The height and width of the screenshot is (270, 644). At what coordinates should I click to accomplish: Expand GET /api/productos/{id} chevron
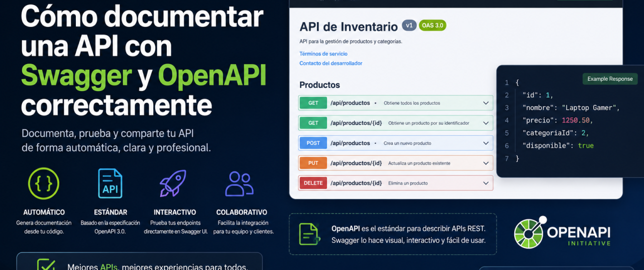(486, 123)
